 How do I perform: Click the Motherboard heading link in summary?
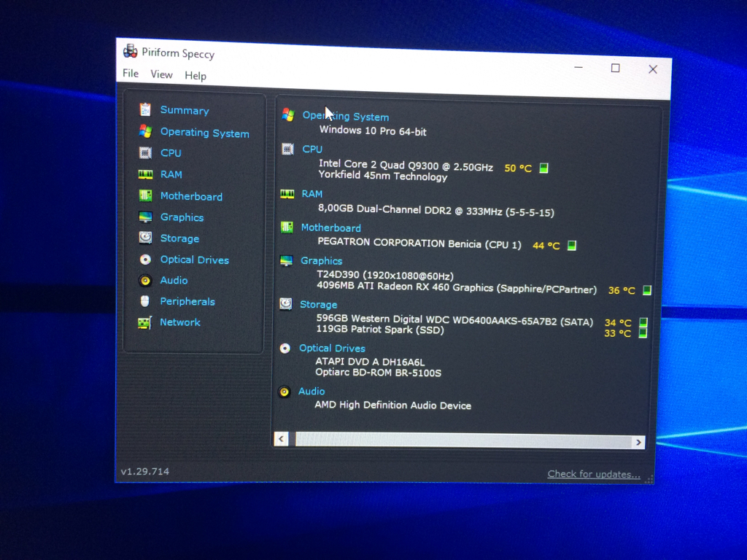coord(330,228)
